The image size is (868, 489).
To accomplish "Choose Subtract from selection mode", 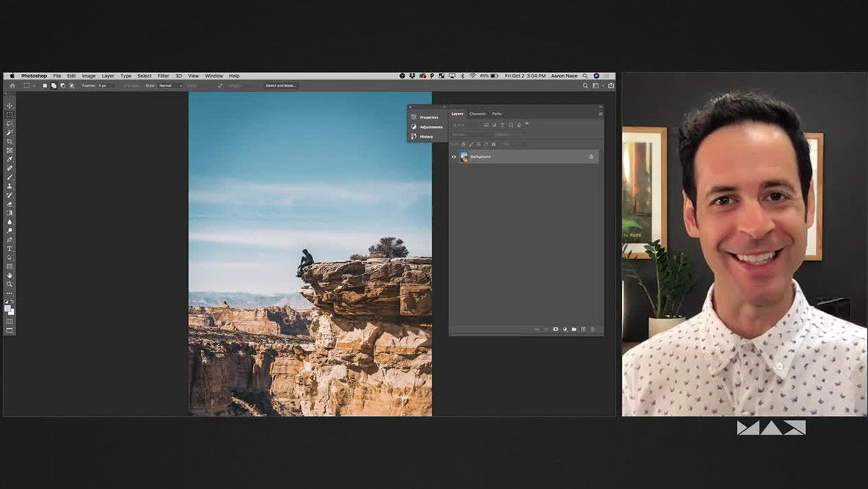I will click(62, 85).
